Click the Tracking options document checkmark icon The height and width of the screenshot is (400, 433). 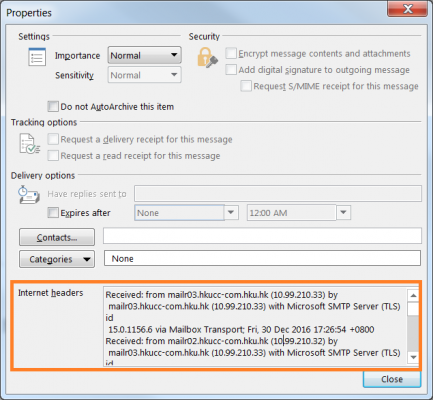[29, 144]
